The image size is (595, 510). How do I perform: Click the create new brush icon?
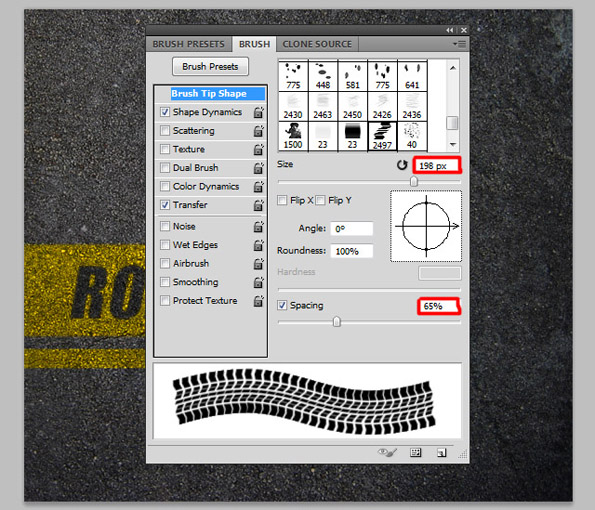point(441,452)
